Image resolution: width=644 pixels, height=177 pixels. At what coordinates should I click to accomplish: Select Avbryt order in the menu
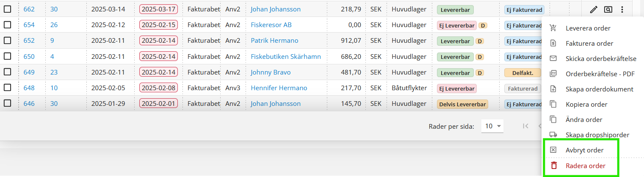(584, 150)
